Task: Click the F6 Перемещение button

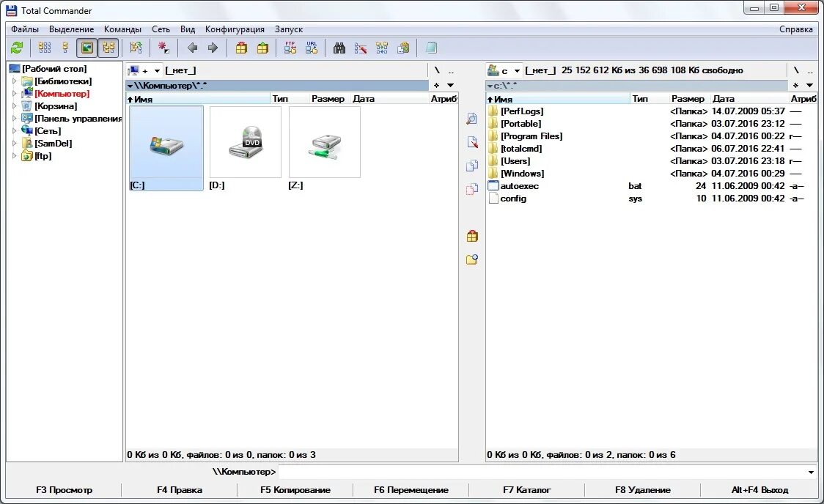Action: (411, 490)
